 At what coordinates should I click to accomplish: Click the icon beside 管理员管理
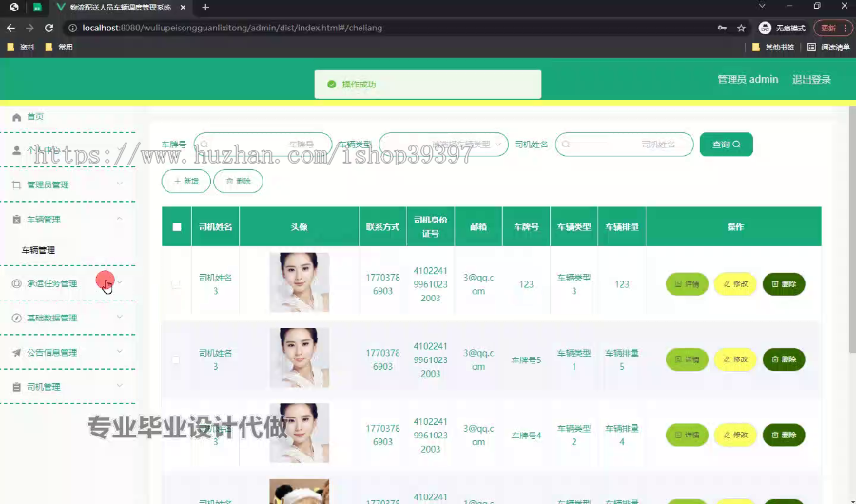17,185
